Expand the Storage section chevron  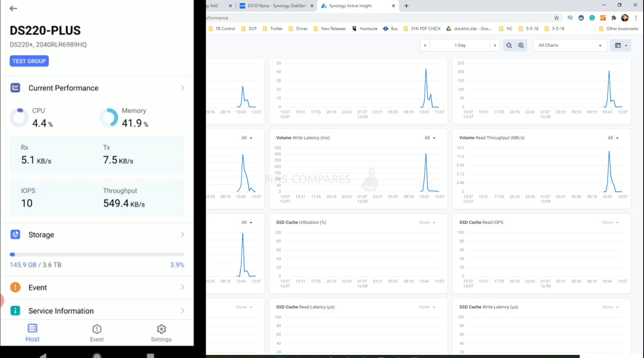[x=183, y=234]
